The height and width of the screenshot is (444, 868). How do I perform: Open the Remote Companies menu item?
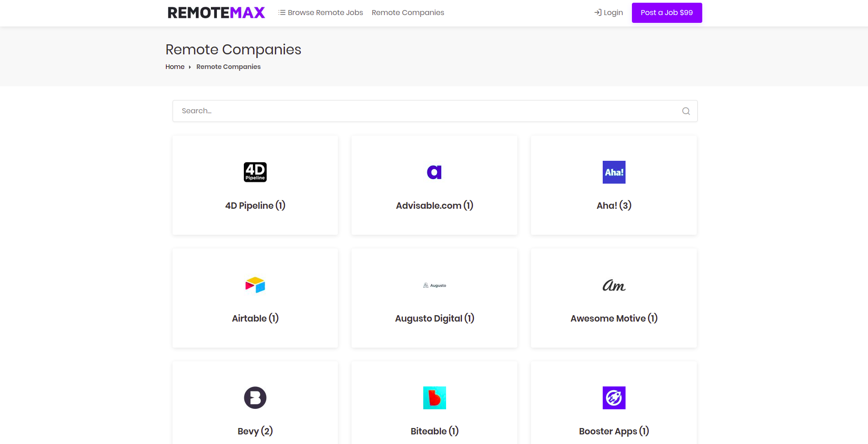[408, 12]
